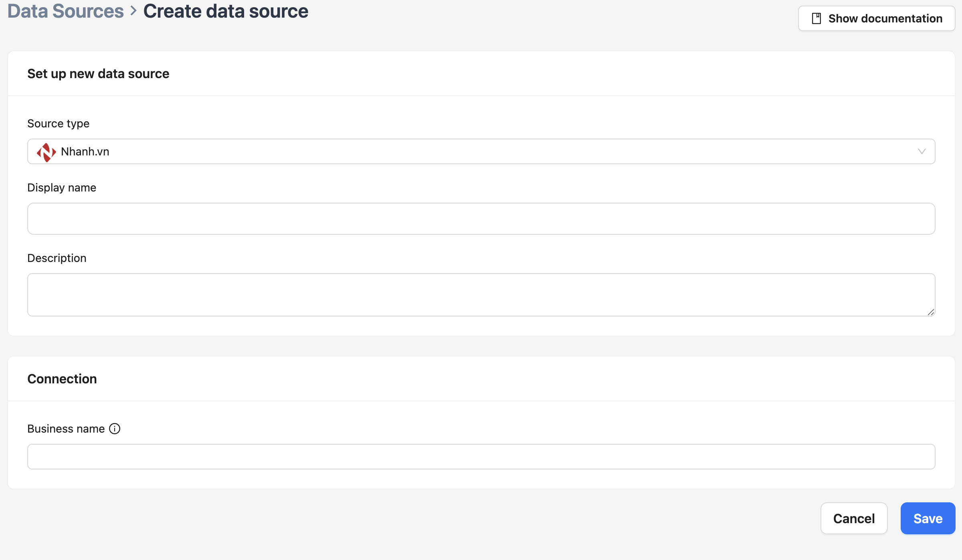Click the Description label
This screenshot has width=962, height=560.
(57, 258)
